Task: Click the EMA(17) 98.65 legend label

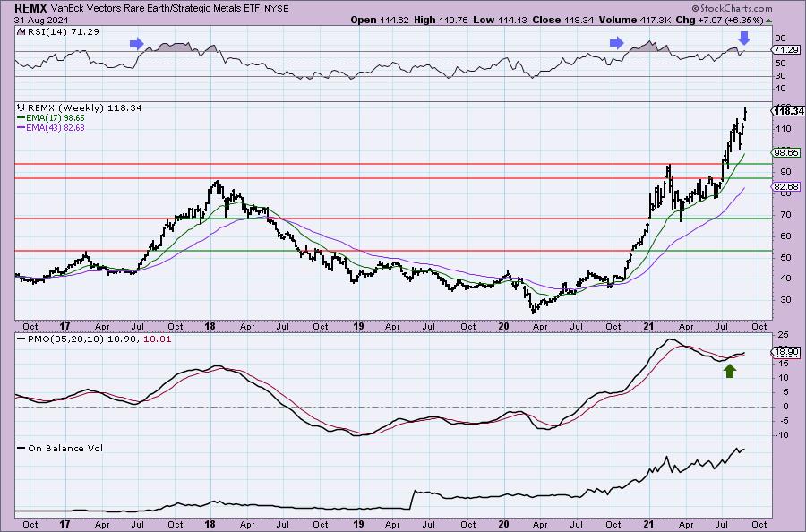Action: pyautogui.click(x=56, y=117)
